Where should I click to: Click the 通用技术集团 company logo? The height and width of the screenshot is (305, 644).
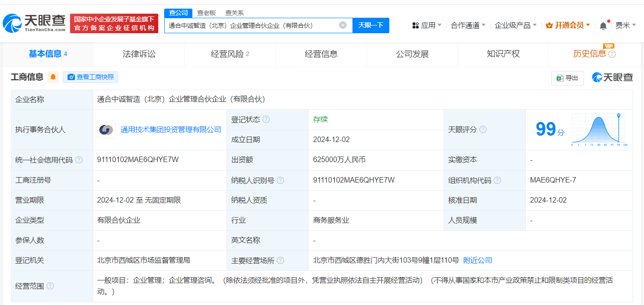coord(106,130)
